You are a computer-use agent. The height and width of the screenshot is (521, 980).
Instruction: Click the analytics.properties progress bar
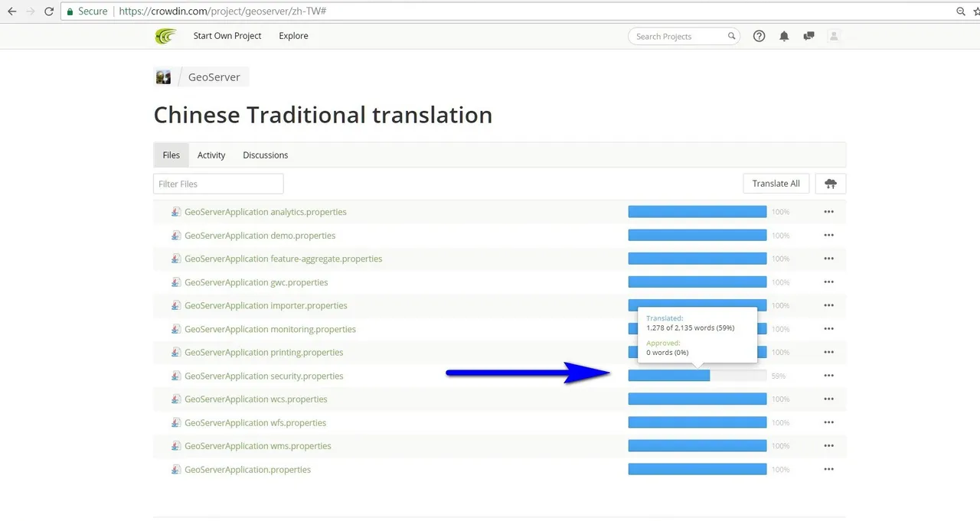point(697,212)
